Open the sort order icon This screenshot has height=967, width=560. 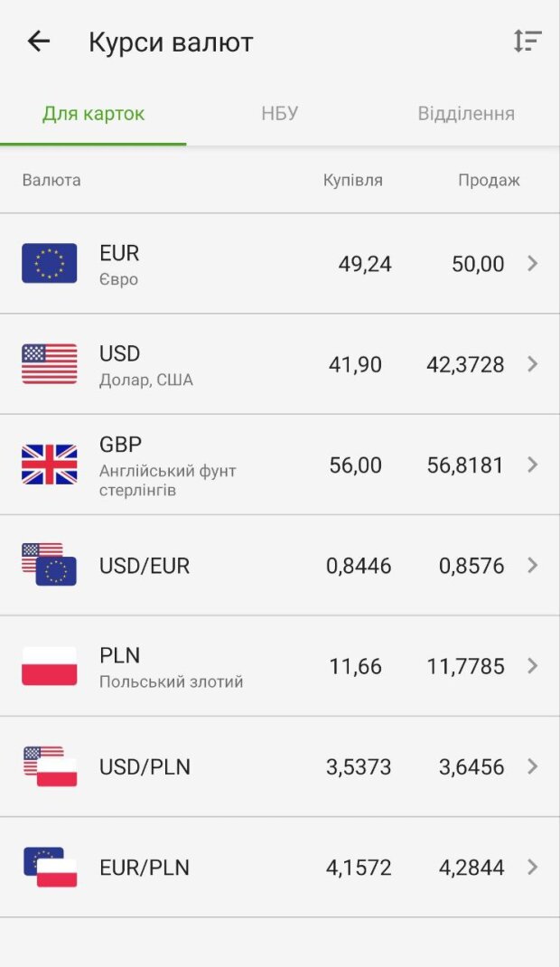pyautogui.click(x=527, y=41)
